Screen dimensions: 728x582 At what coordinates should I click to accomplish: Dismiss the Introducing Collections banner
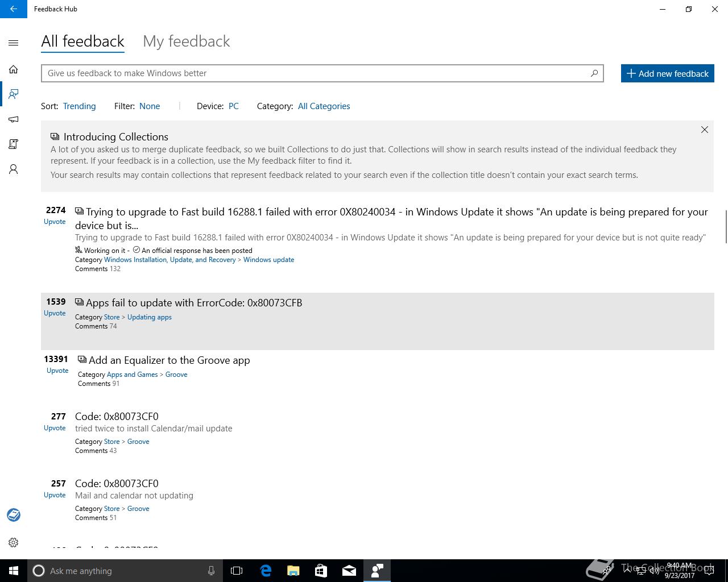coord(705,130)
